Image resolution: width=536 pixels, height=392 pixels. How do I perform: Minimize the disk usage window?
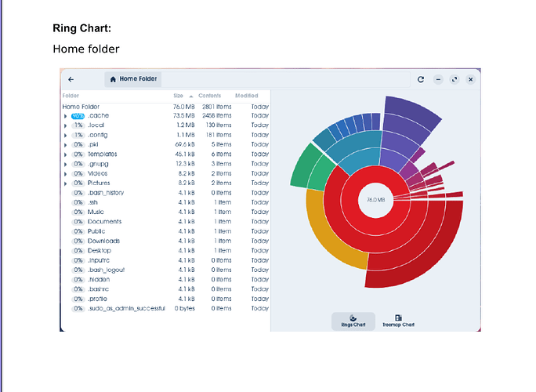tap(438, 79)
